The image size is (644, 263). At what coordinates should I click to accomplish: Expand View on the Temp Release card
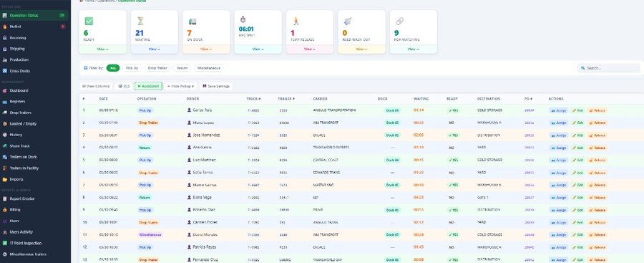[x=310, y=49]
